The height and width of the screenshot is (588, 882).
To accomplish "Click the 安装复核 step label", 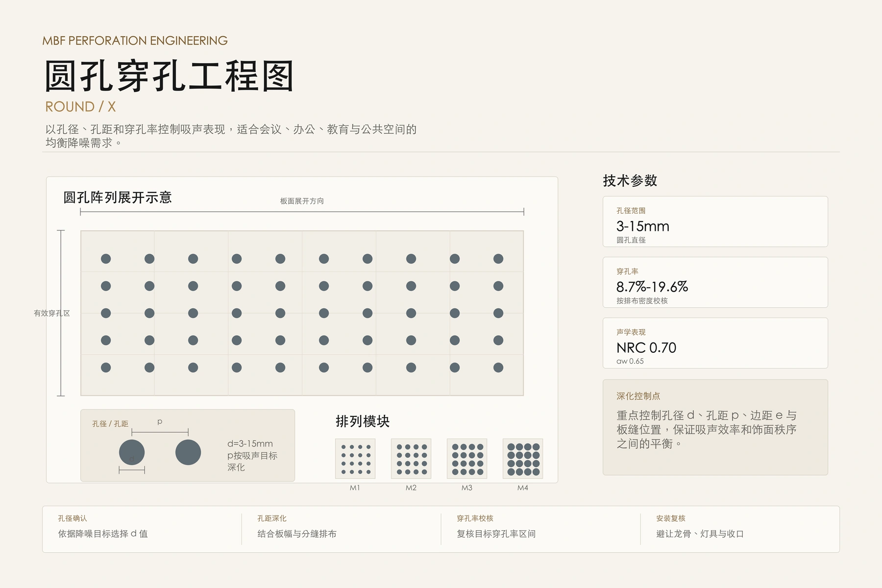I will click(671, 518).
